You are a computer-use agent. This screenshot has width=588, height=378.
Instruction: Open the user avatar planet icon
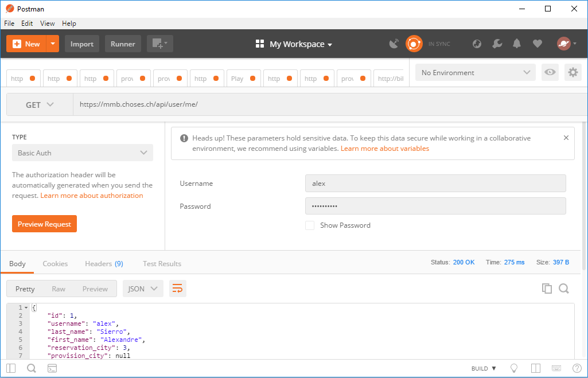click(564, 44)
